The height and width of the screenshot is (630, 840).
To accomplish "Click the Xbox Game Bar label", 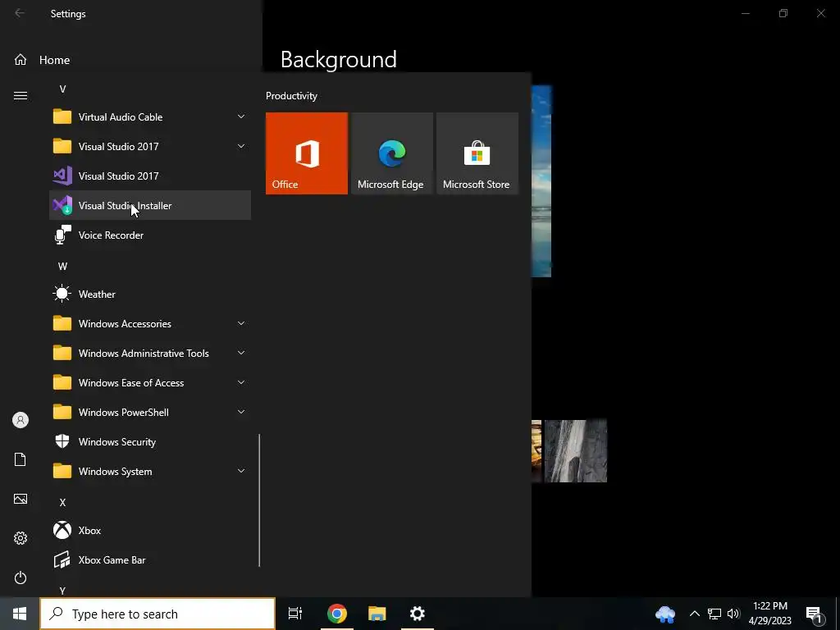I will tap(112, 559).
